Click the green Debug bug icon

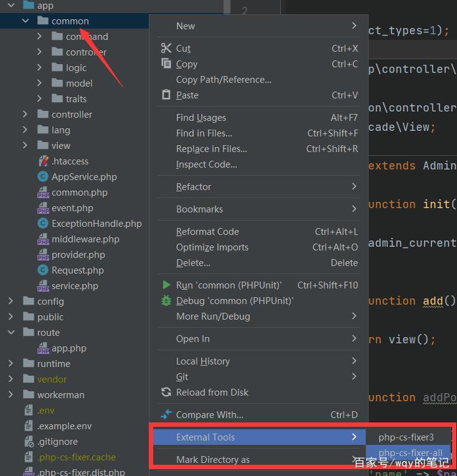tap(166, 300)
